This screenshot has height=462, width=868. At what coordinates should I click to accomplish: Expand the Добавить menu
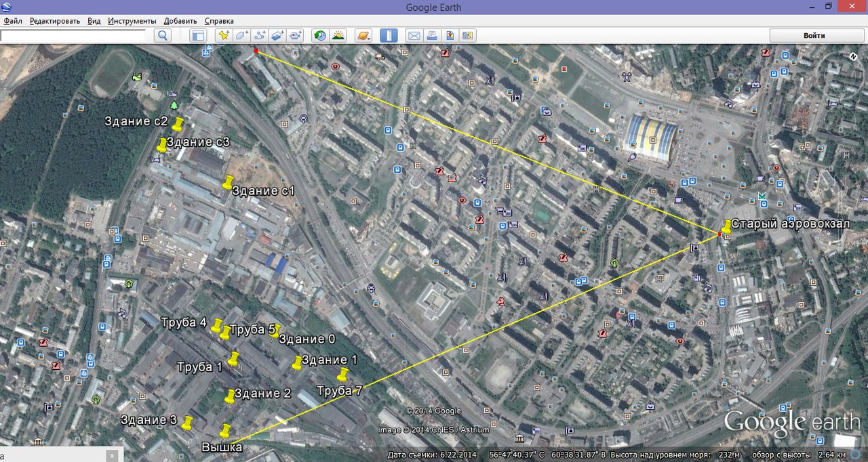coord(180,21)
